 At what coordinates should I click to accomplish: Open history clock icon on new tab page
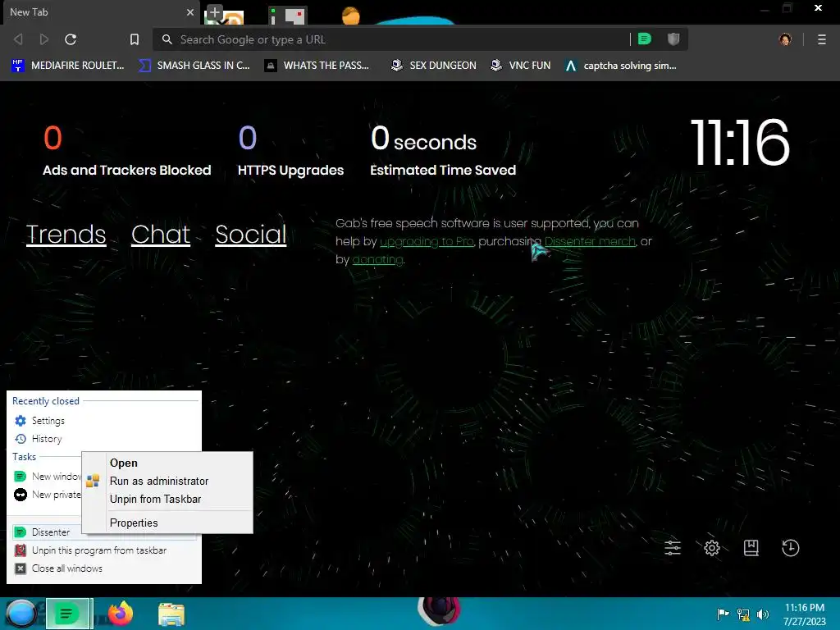coord(791,547)
